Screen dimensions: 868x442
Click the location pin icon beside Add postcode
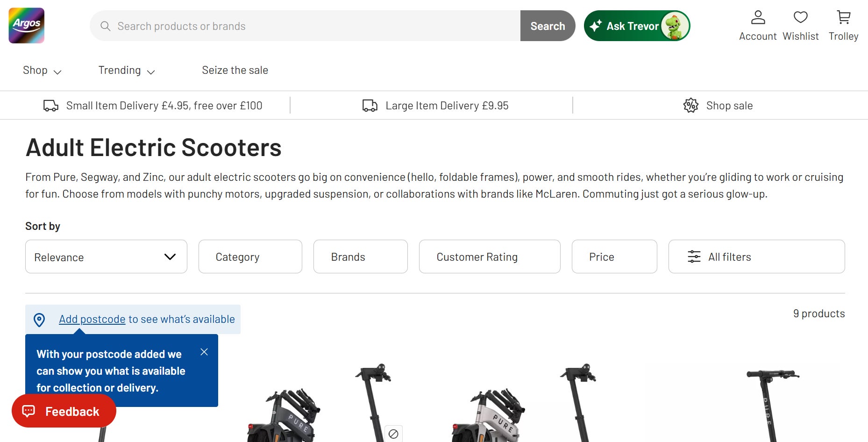click(x=39, y=320)
